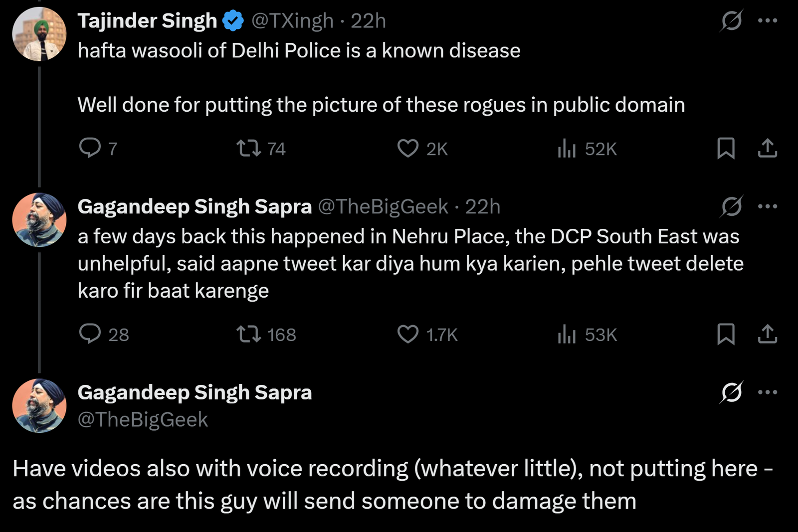Open more options on Nehru Place tweet
This screenshot has width=798, height=532.
[768, 206]
